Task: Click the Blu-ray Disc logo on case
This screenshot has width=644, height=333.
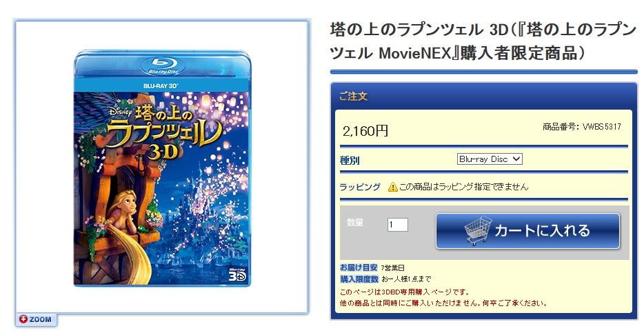Action: point(164,65)
